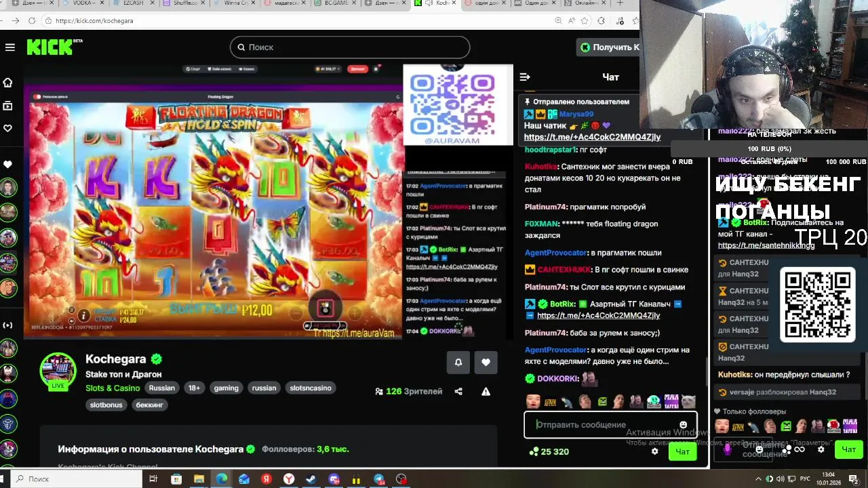Open chat settings gear next to the Чат button
Image resolution: width=868 pixels, height=488 pixels.
654,451
